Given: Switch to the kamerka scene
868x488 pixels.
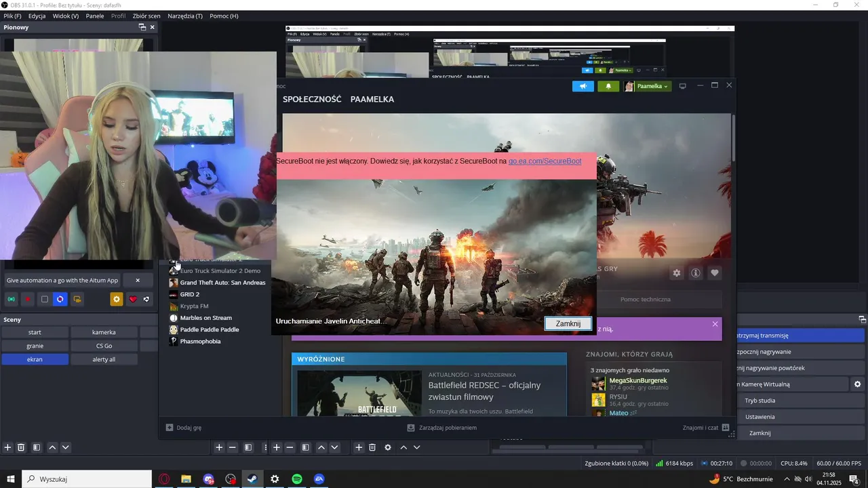Looking at the screenshot, I should 104,332.
